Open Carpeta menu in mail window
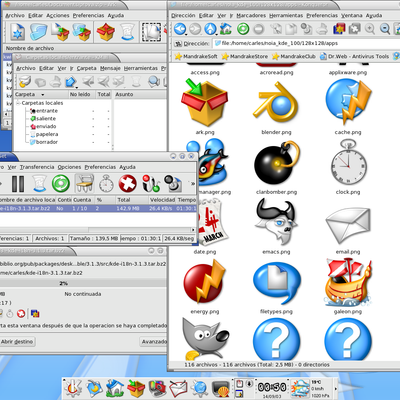Viewport: 400px width, 400px height. [x=87, y=68]
